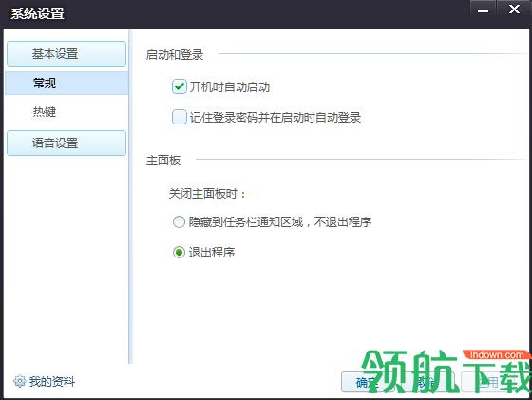Click the gear icon beside 我的资料

(x=19, y=381)
